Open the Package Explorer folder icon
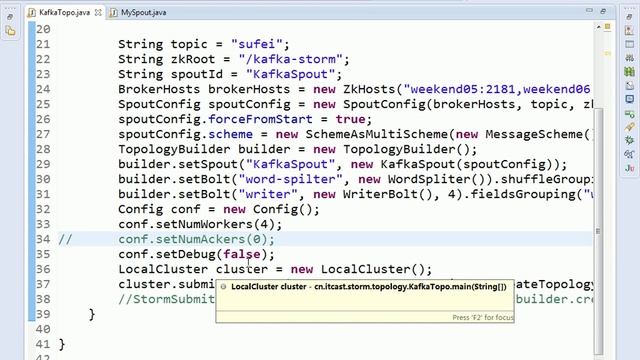 coord(11,31)
